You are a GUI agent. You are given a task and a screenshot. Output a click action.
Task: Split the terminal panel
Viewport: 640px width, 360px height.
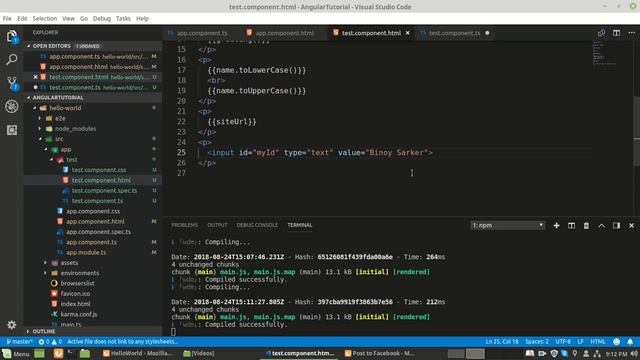click(571, 225)
